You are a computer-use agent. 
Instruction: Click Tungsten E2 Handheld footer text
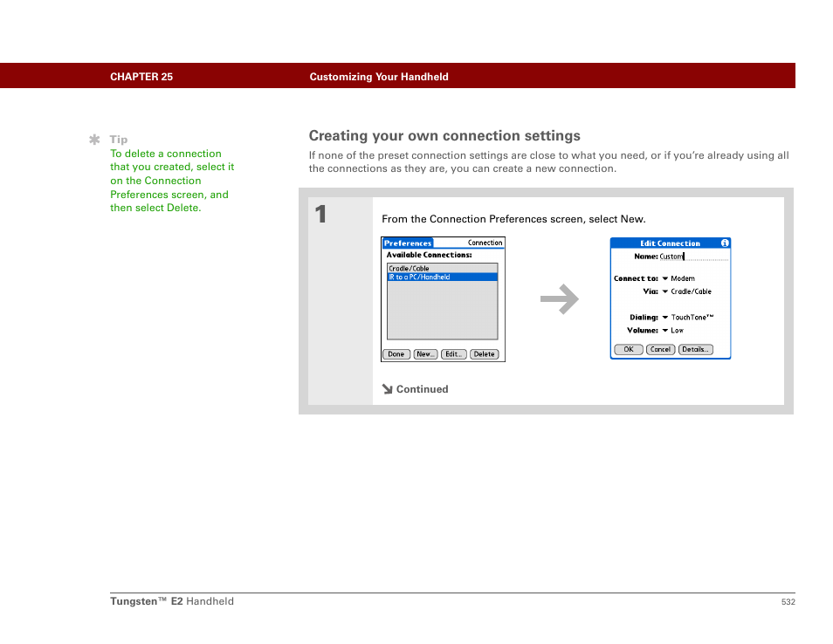[172, 601]
